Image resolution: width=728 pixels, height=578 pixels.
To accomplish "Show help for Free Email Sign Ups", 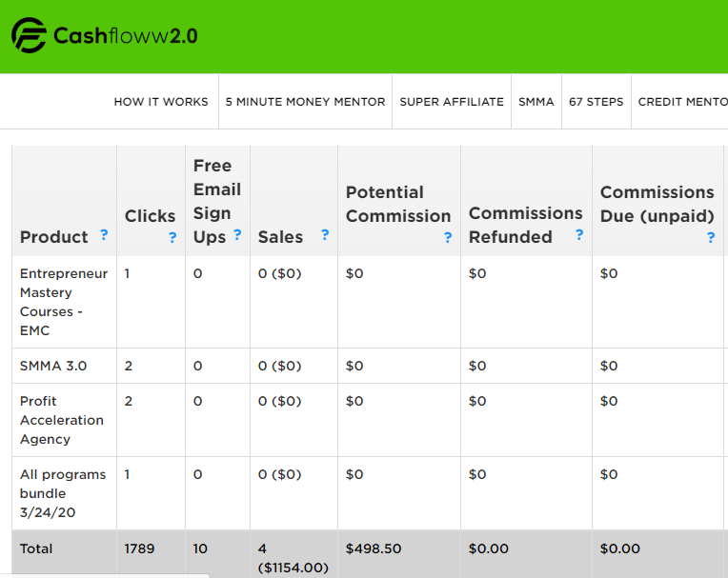I will (237, 235).
